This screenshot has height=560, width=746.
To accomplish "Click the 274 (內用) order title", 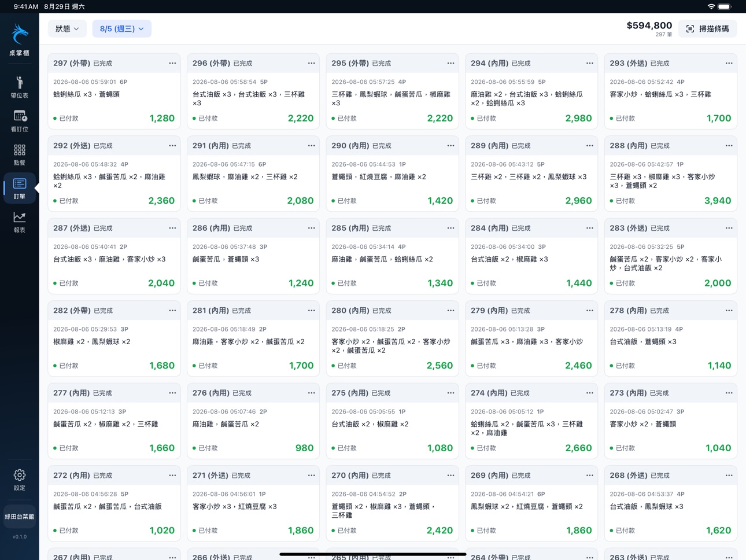I will [x=489, y=393].
